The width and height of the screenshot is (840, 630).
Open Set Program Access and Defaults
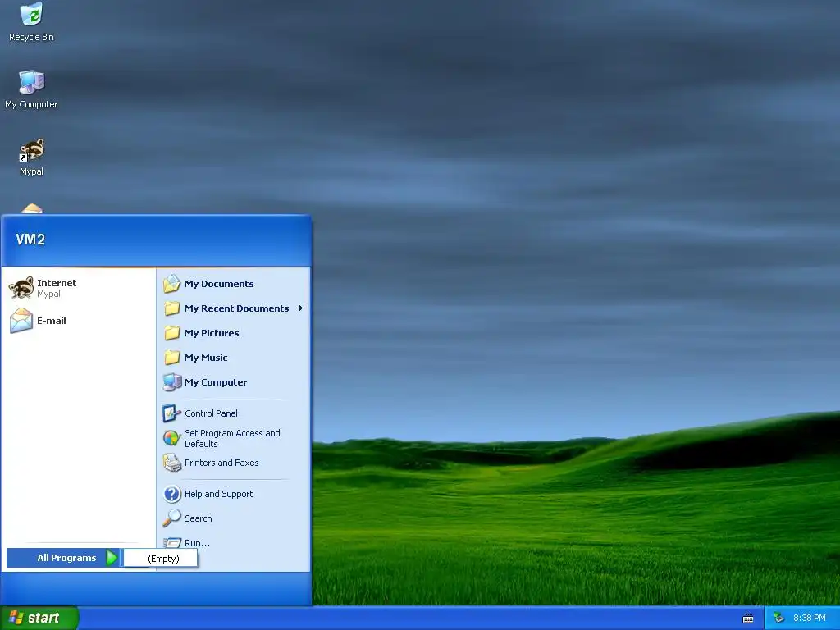tap(234, 438)
